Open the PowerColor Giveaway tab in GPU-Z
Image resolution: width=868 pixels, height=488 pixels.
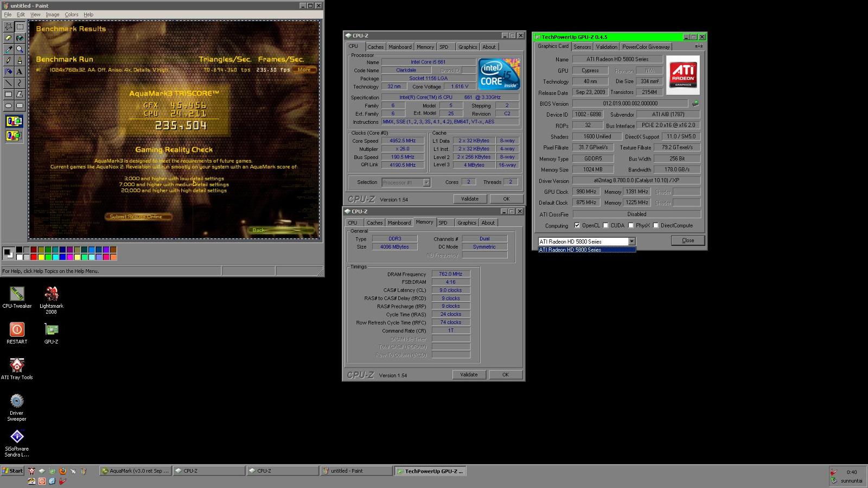[646, 47]
